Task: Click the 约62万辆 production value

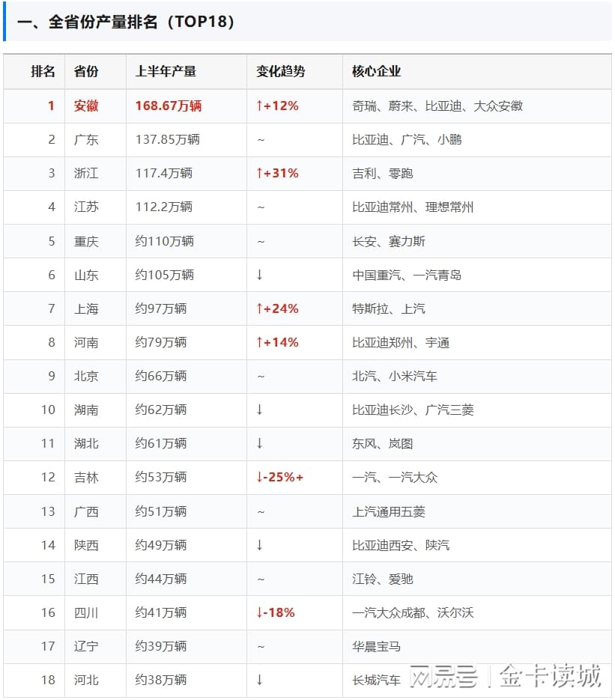Action: pos(161,410)
